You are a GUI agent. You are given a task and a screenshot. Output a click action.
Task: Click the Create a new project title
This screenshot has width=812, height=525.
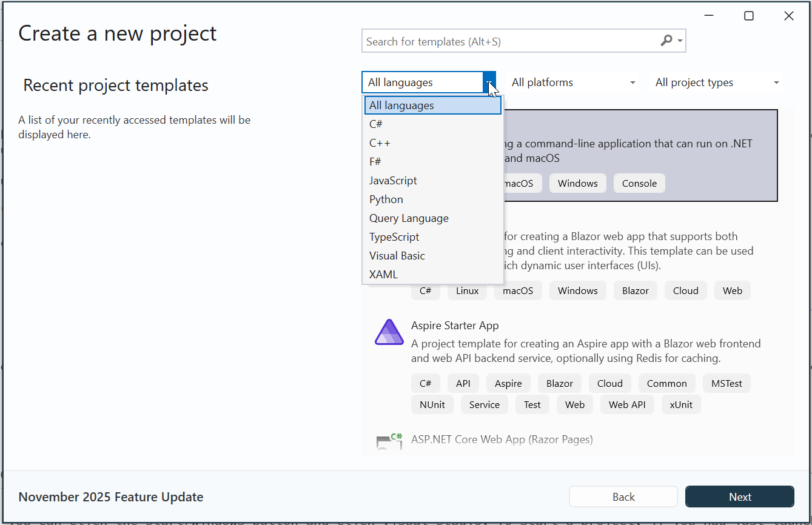click(118, 34)
